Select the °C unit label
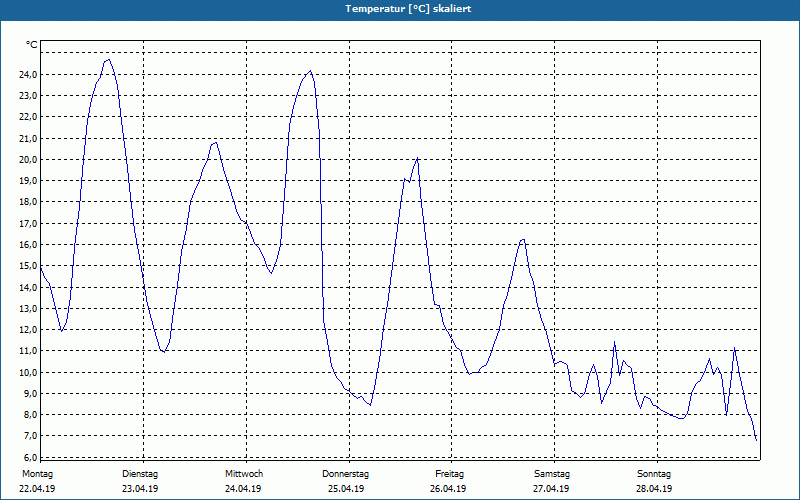Screen dimensions: 800x500 (x=32, y=45)
